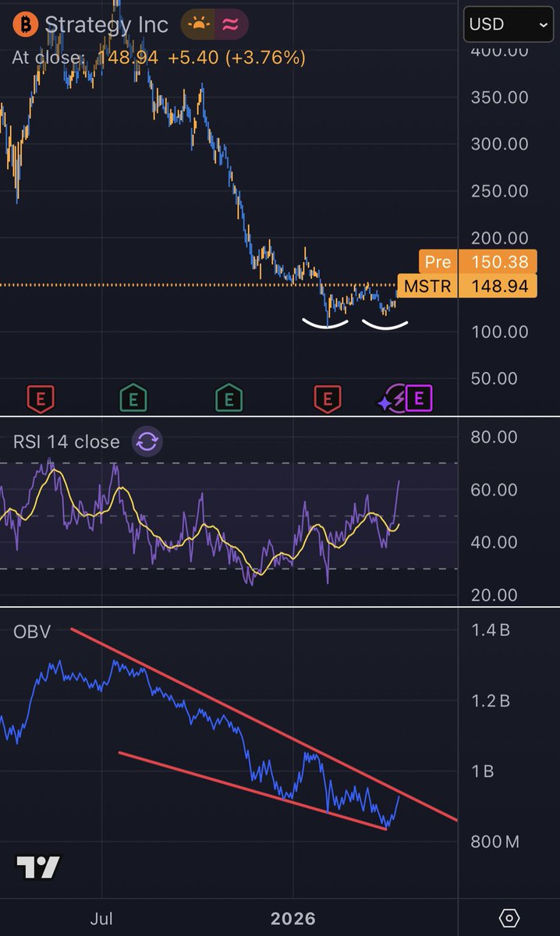The image size is (560, 936).
Task: Click the second green earnings E marker
Action: 229,400
